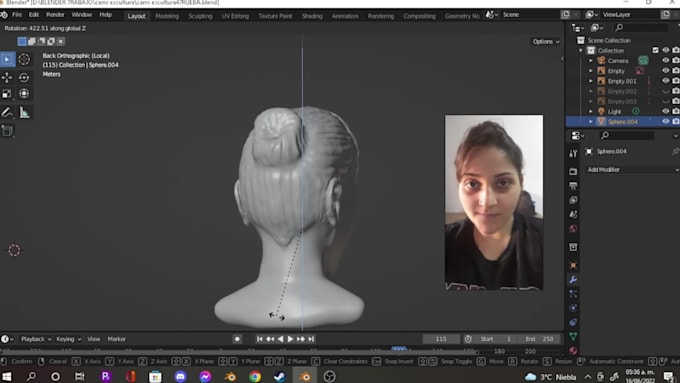Screen dimensions: 680x383
Task: Hide the Camera object in viewport
Action: click(x=666, y=61)
